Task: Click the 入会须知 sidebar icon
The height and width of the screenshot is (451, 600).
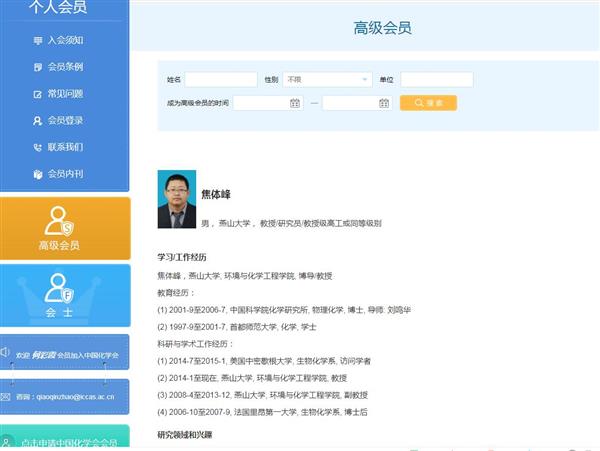Action: click(38, 41)
